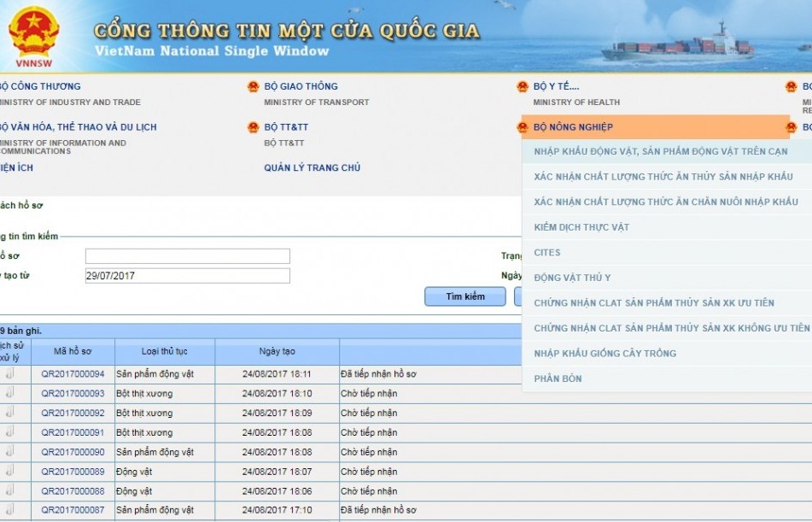Click the date cell 24/08/2017 18:11
The height and width of the screenshot is (522, 812).
tap(277, 373)
